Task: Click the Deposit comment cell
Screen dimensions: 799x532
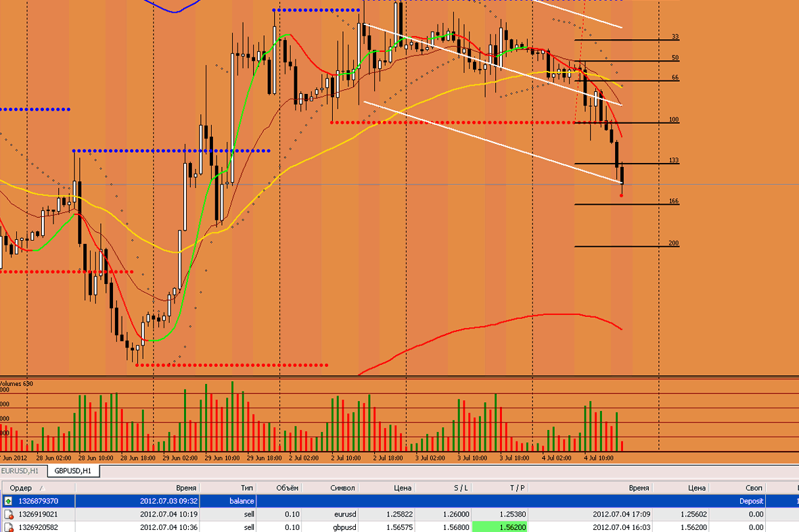Action: point(751,501)
